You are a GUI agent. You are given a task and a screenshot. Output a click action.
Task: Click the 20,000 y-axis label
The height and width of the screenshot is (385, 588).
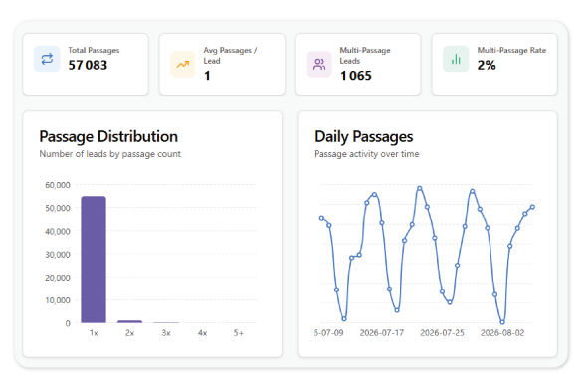[x=58, y=278]
